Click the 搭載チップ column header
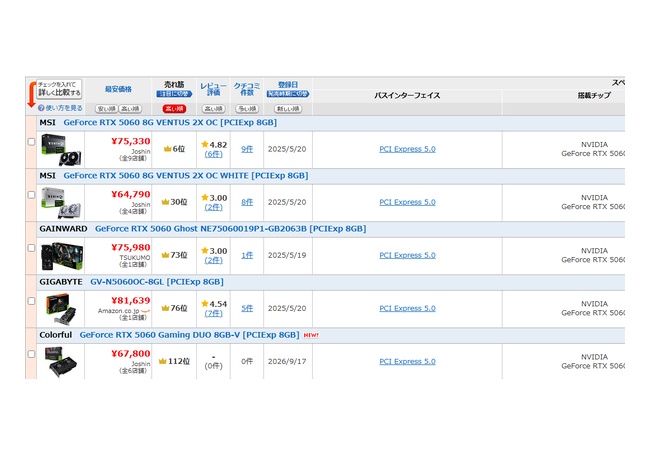Viewport: 650px width, 450px height. [x=594, y=95]
